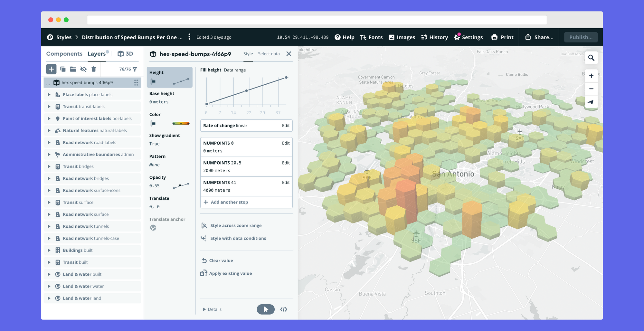Viewport: 644px width, 331px height.
Task: Click the group layers folder icon
Action: [73, 69]
